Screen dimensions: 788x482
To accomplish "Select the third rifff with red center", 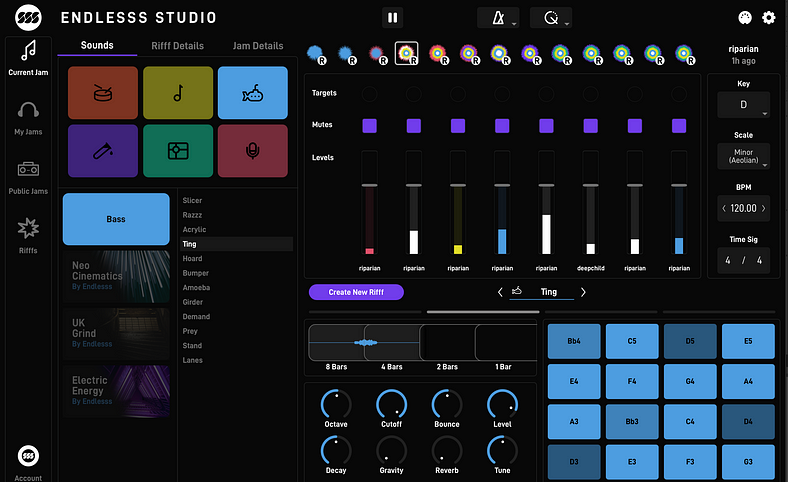I will pyautogui.click(x=377, y=54).
